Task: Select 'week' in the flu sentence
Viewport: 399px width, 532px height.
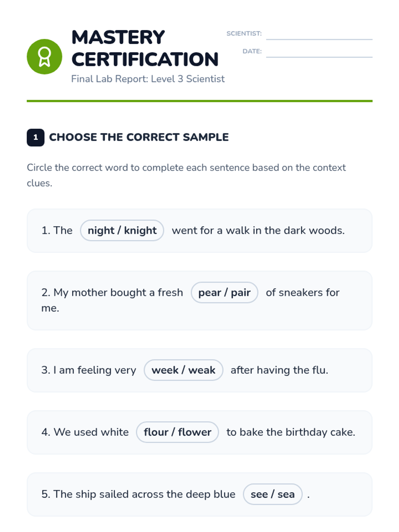Action: pos(165,370)
